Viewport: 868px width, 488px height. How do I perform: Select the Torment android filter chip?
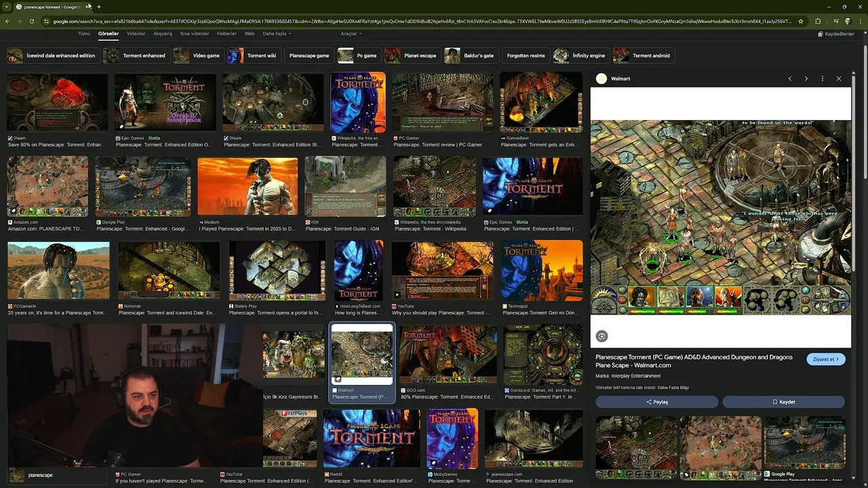[643, 56]
